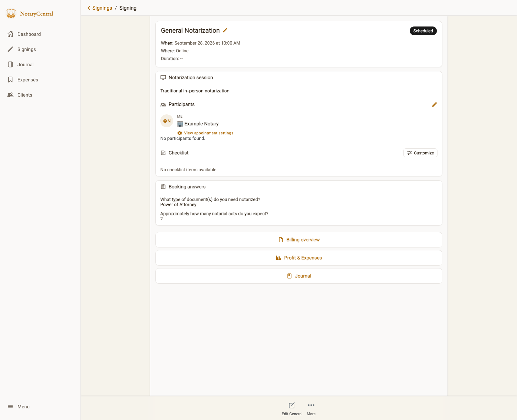The height and width of the screenshot is (420, 517).
Task: Select the Example Notary name
Action: (x=201, y=124)
